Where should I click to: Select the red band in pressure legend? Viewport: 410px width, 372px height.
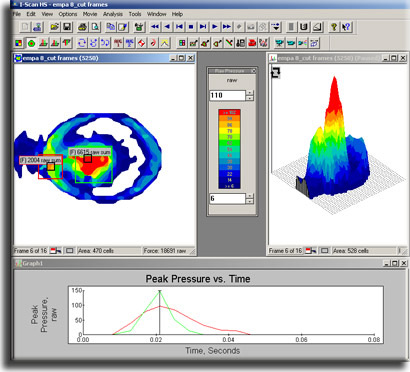click(x=229, y=113)
